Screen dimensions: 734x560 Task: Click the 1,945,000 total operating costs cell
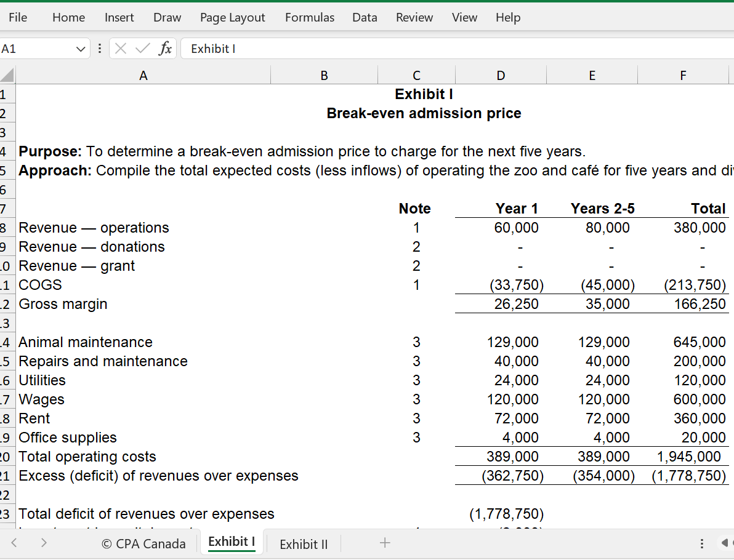pyautogui.click(x=688, y=457)
